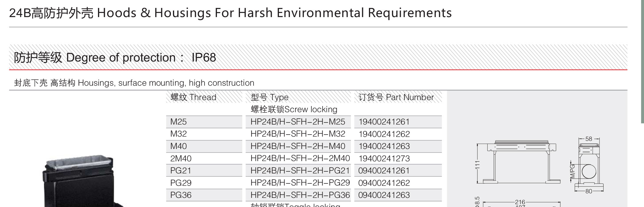
Task: Click the '58' width dimension label
Action: coord(589,139)
